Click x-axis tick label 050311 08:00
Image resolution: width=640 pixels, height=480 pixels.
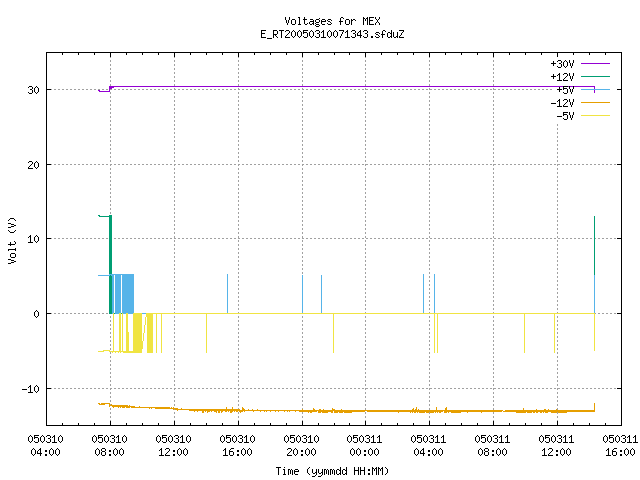492,446
